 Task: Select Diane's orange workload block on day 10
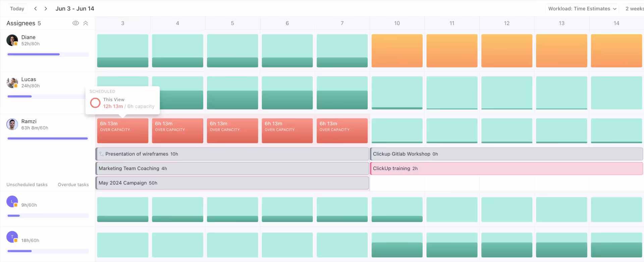[397, 51]
